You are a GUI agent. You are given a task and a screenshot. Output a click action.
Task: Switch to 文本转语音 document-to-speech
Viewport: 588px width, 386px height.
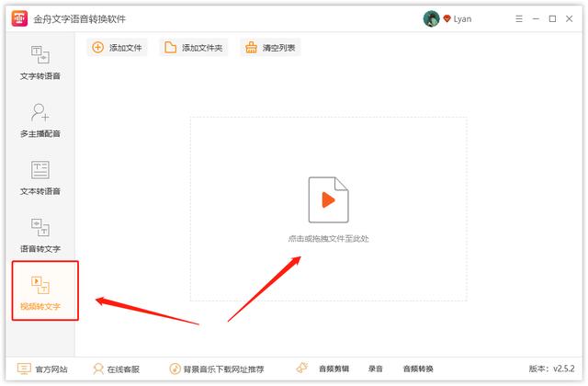[x=40, y=178]
